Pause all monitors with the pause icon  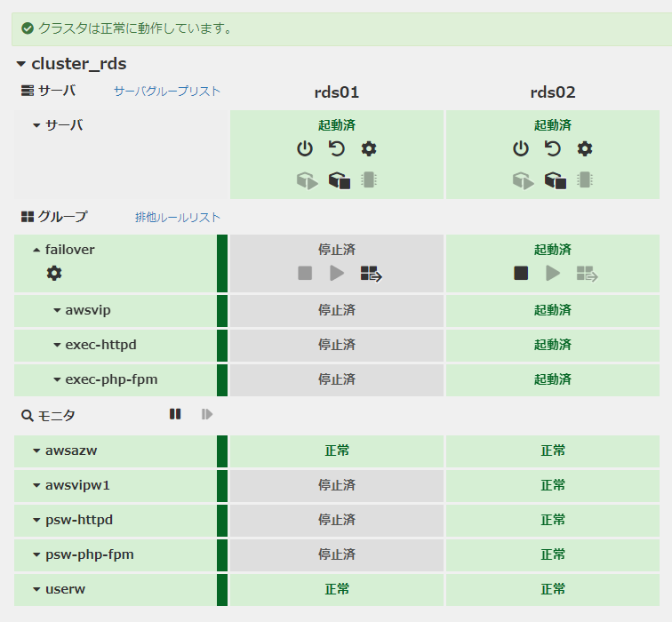[175, 414]
